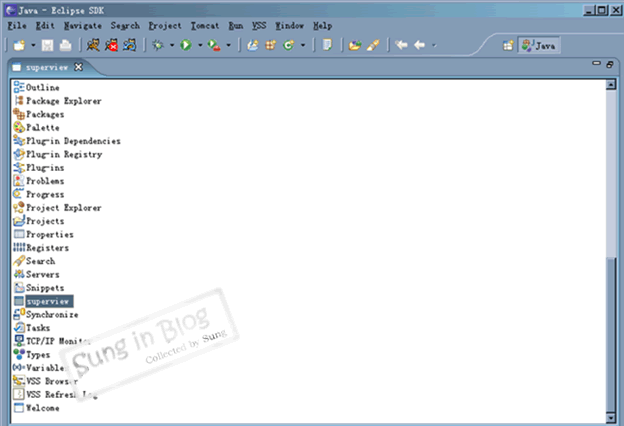Open the VSS menu
Image resolution: width=624 pixels, height=426 pixels.
pyautogui.click(x=259, y=26)
